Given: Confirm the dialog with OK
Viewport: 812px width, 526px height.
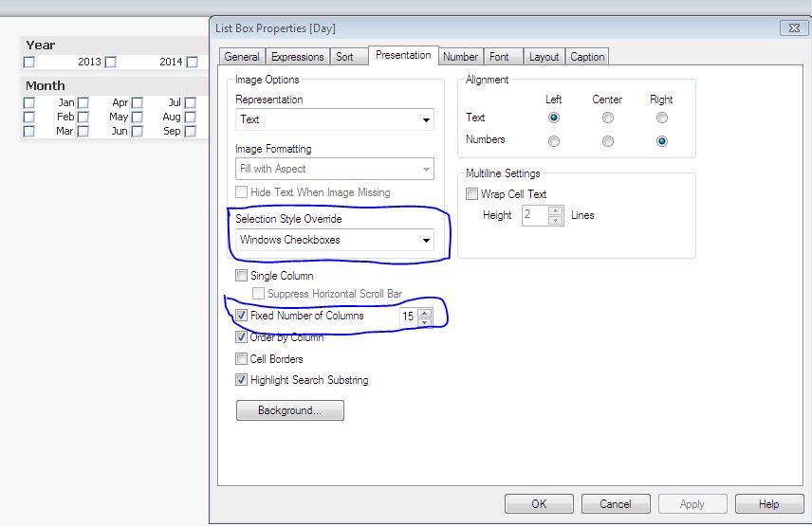Looking at the screenshot, I should point(539,504).
